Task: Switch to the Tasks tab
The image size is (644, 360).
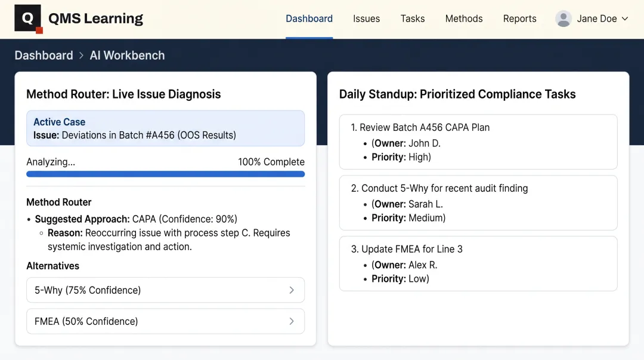Action: point(413,19)
